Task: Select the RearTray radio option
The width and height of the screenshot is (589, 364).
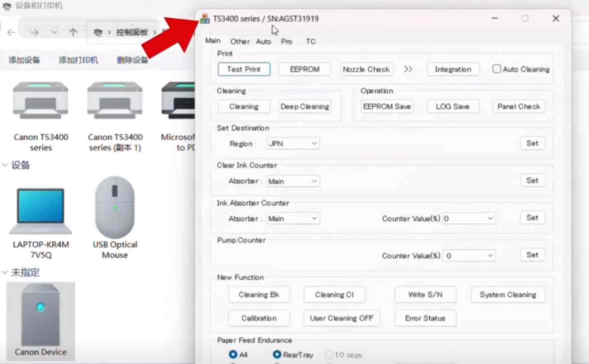Action: 277,354
